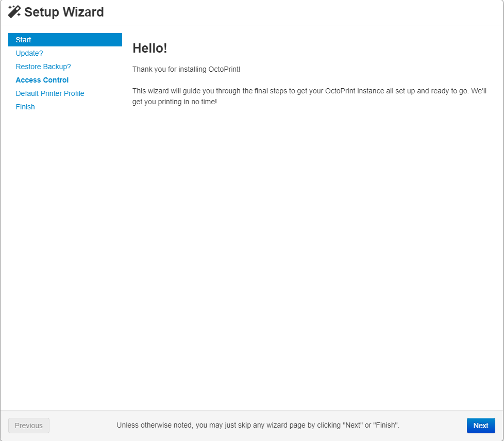Click the disabled Previous button
Image resolution: width=504 pixels, height=441 pixels.
[28, 425]
